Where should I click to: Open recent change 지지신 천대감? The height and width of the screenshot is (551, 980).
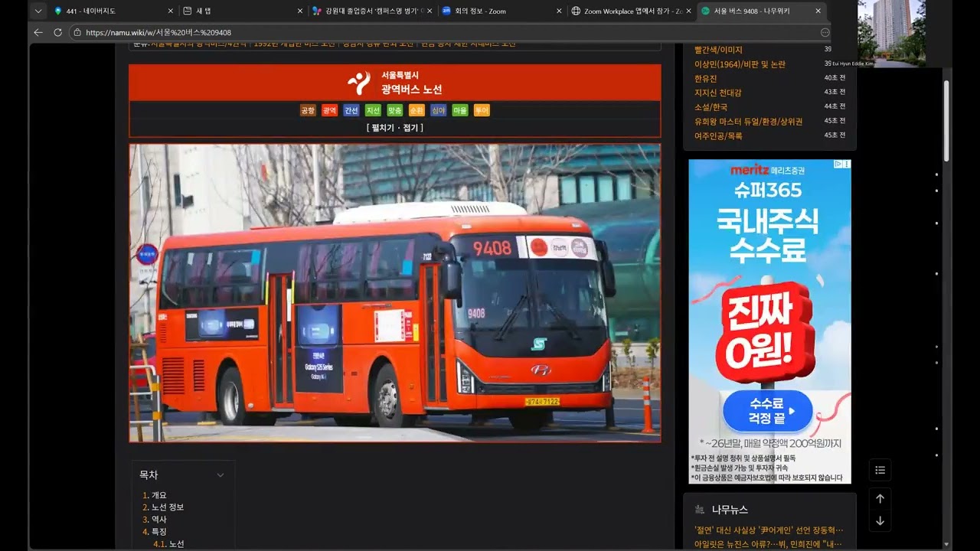717,93
